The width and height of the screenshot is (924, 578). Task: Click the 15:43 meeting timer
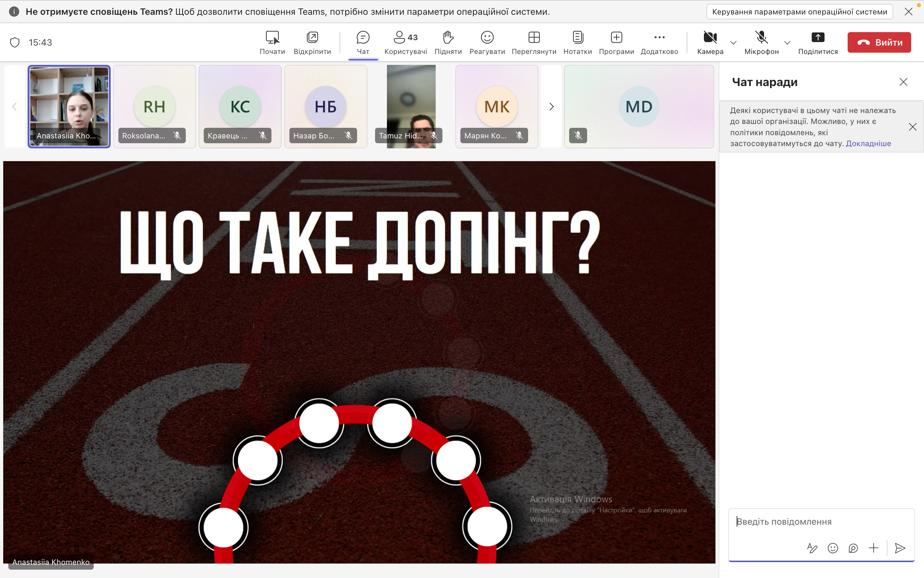tap(40, 42)
